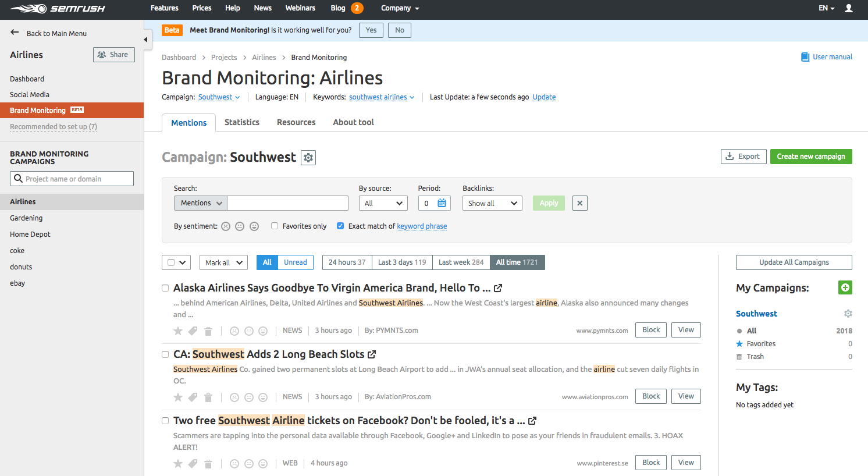Trash the CA: Southwest mention
Viewport: 868px width, 476px height.
click(x=208, y=397)
